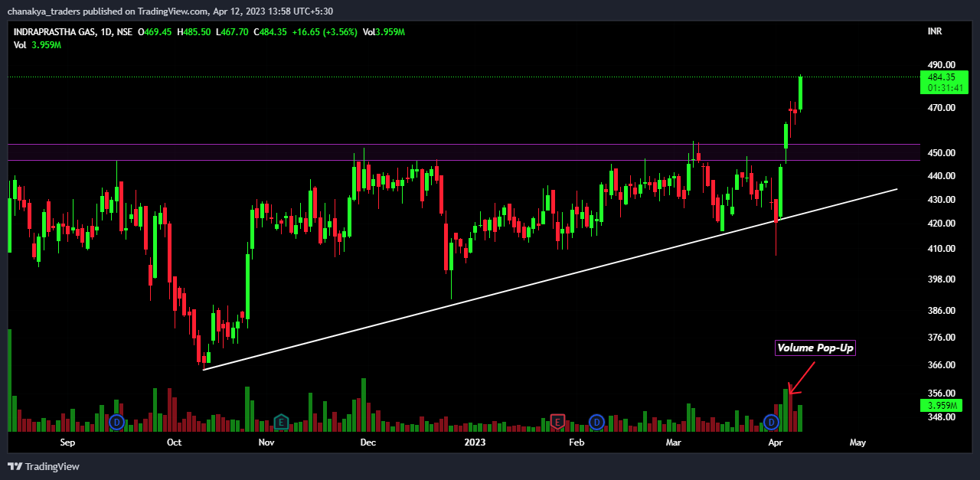Click the 376.00 price axis label
Image resolution: width=980 pixels, height=480 pixels.
[941, 338]
